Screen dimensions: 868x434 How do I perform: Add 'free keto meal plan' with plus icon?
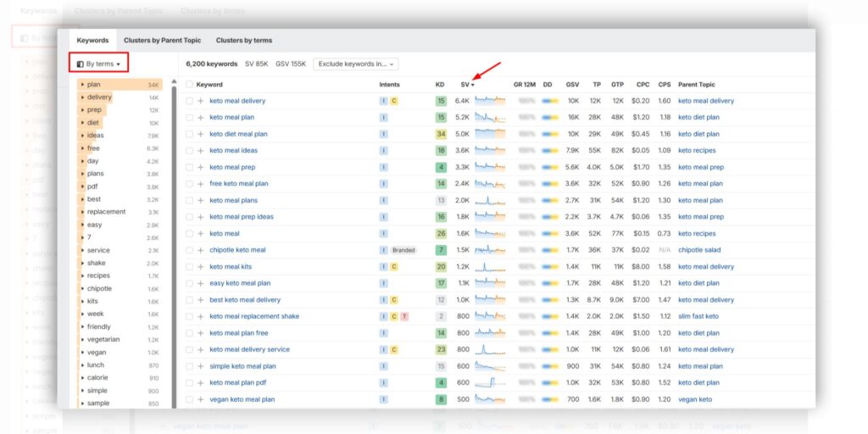[200, 184]
